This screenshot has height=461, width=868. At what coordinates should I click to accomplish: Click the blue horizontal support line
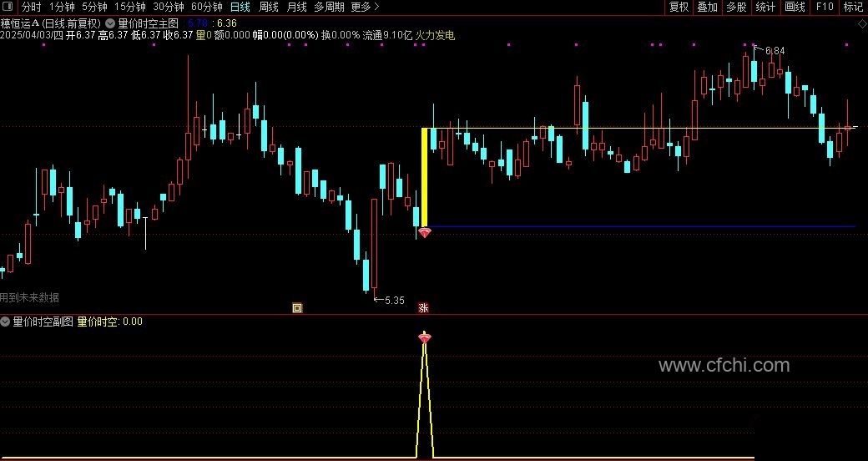(642, 226)
